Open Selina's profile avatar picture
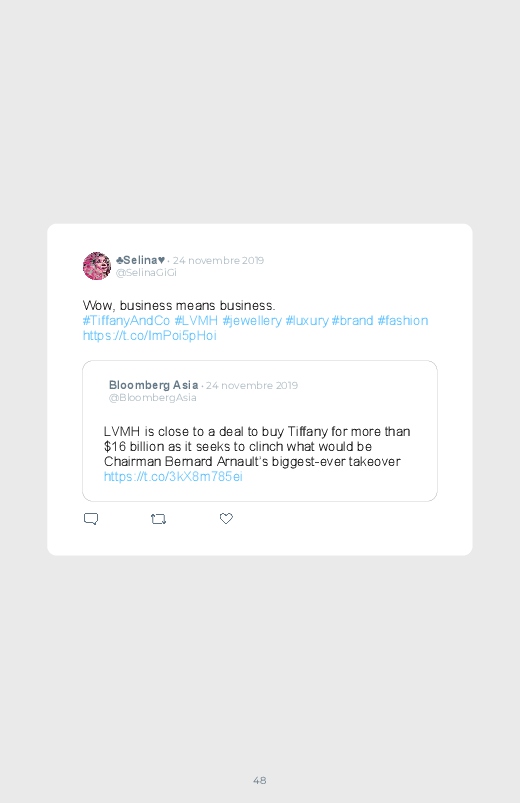 pos(97,266)
